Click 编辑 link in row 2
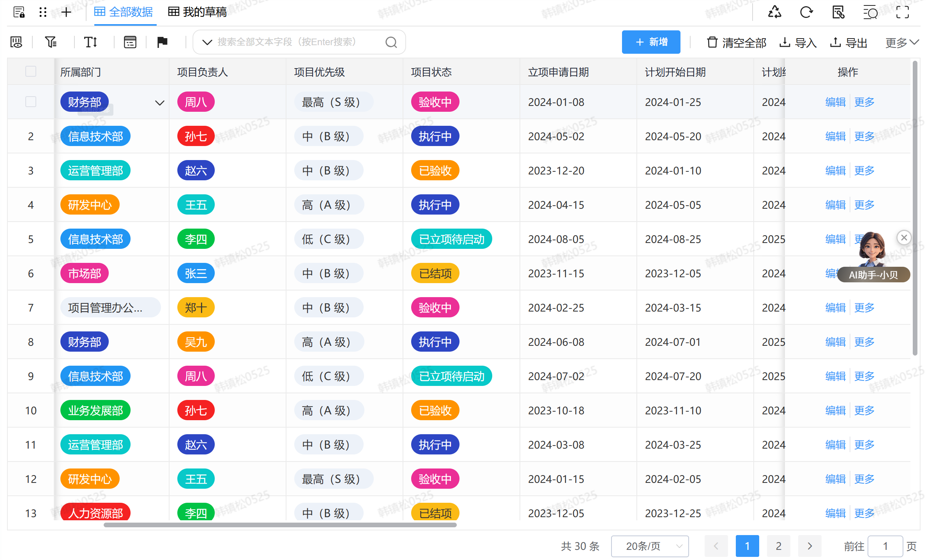This screenshot has height=560, width=926. [835, 136]
